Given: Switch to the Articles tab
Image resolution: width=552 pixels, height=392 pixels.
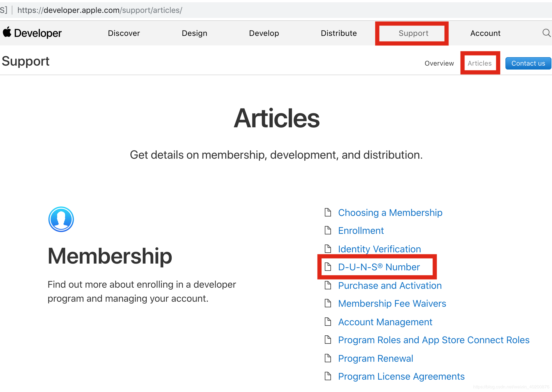Looking at the screenshot, I should (x=480, y=63).
